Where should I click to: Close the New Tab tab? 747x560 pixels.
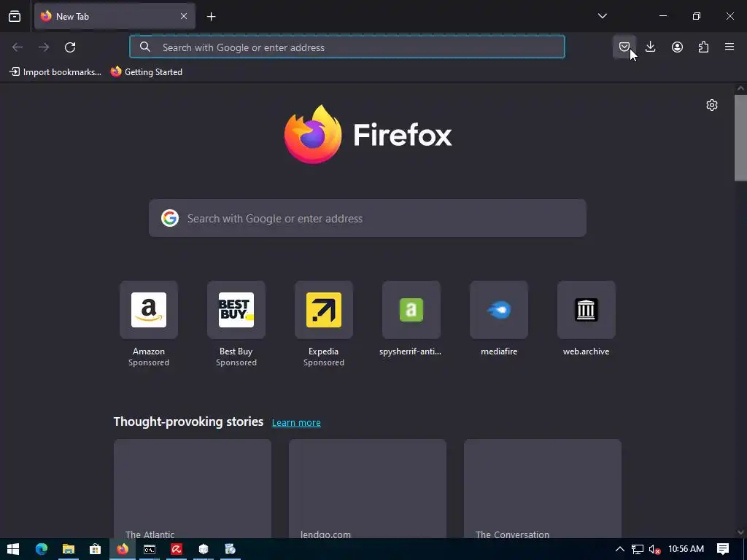[184, 16]
